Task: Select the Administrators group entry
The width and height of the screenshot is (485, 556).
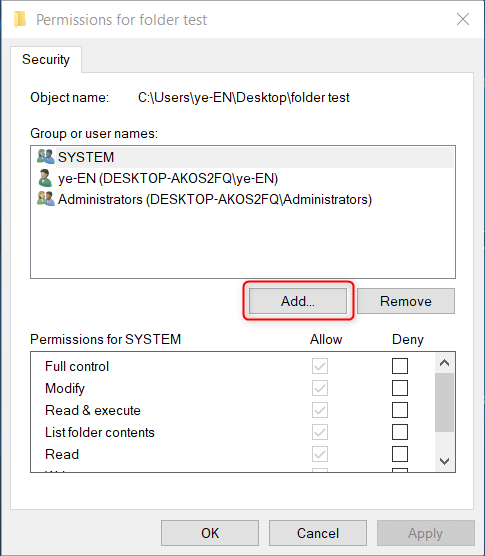Action: [x=242, y=199]
